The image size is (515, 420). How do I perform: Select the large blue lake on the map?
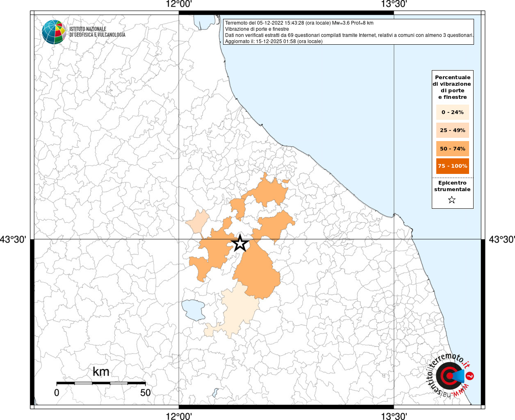193,310
